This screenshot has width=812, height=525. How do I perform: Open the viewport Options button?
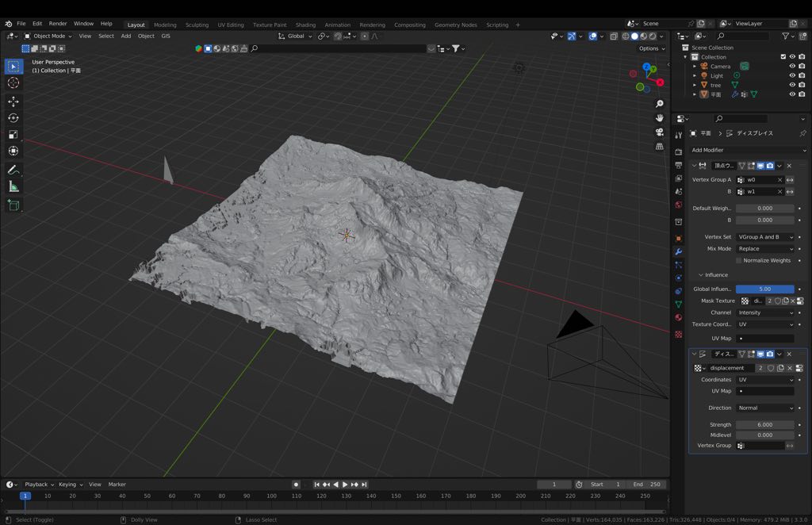point(648,48)
